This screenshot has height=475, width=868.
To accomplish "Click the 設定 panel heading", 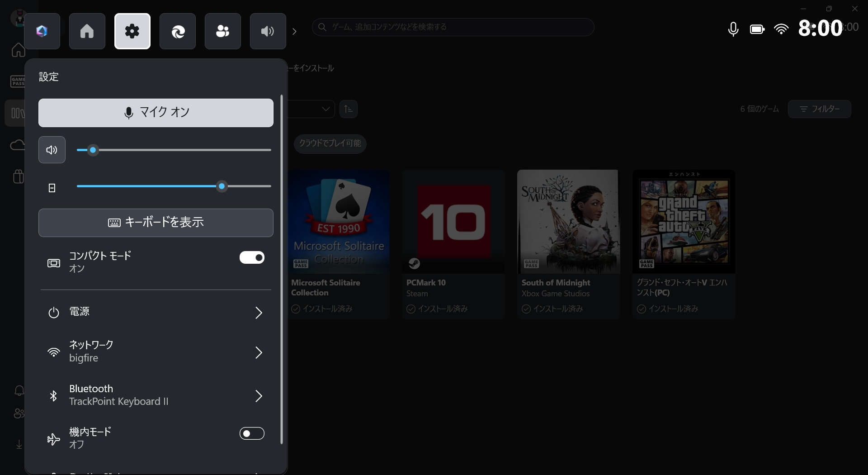I will 49,77.
